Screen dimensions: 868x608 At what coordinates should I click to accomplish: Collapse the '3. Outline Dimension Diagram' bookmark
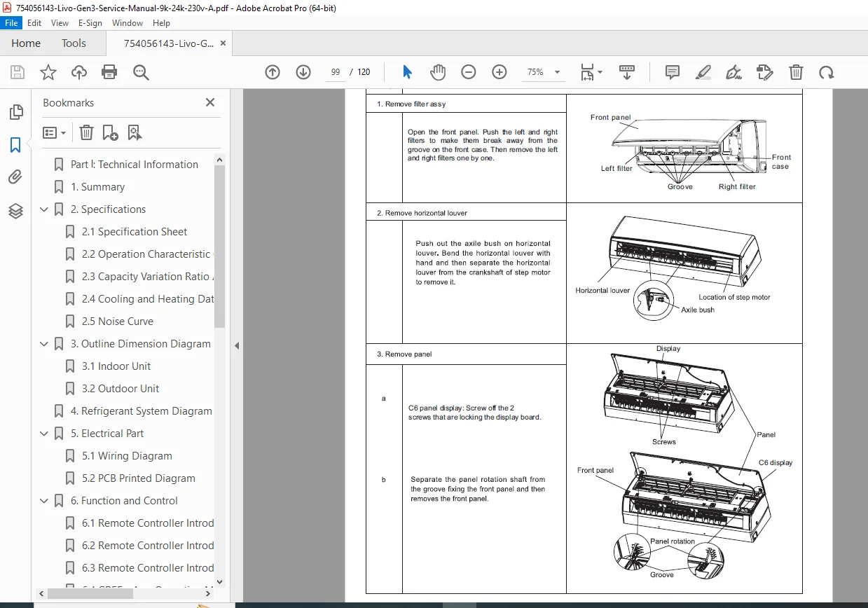pyautogui.click(x=44, y=344)
